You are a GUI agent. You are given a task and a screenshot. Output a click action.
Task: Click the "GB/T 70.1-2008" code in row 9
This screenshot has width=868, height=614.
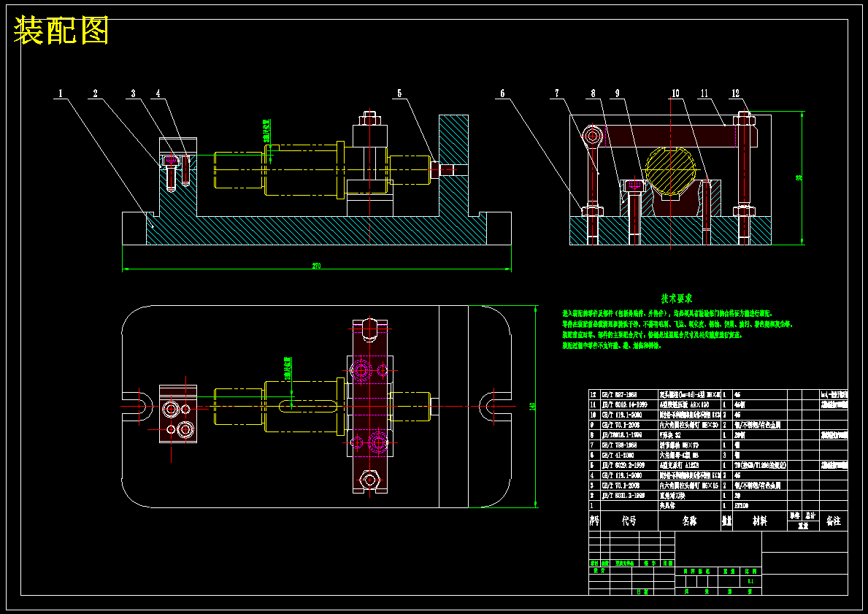[x=621, y=425]
